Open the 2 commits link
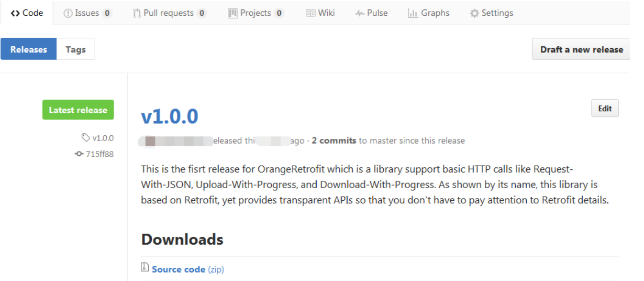The height and width of the screenshot is (281, 644). click(x=334, y=140)
